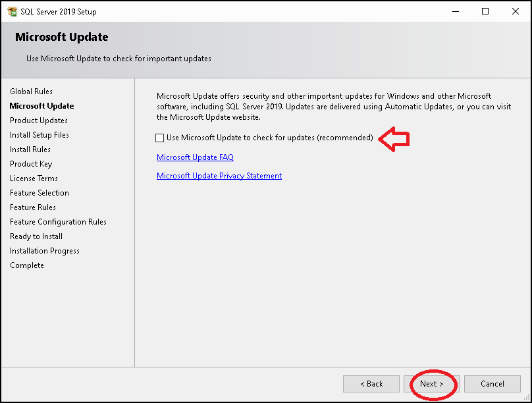This screenshot has height=403, width=532.
Task: Select Installation Progress step
Action: [45, 251]
